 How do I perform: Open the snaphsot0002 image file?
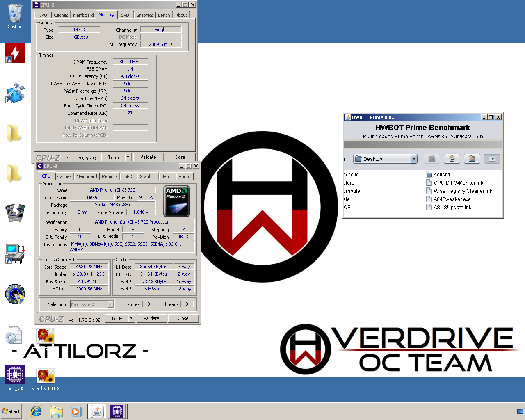pos(46,379)
